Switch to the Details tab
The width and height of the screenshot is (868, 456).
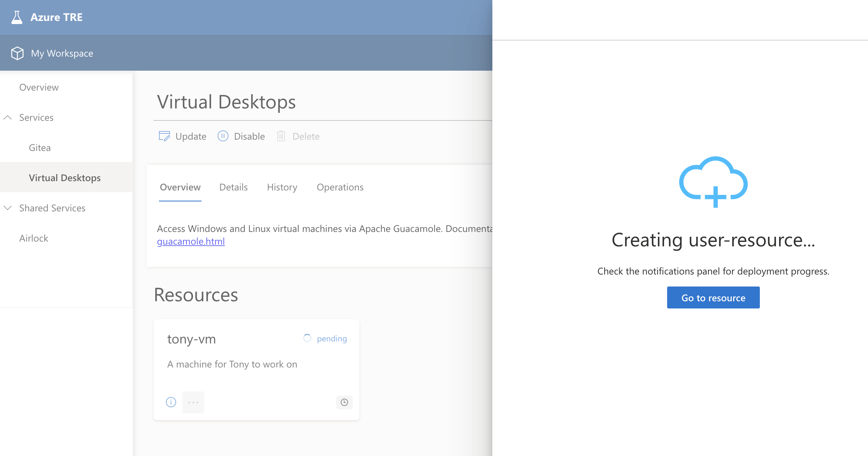(x=233, y=186)
